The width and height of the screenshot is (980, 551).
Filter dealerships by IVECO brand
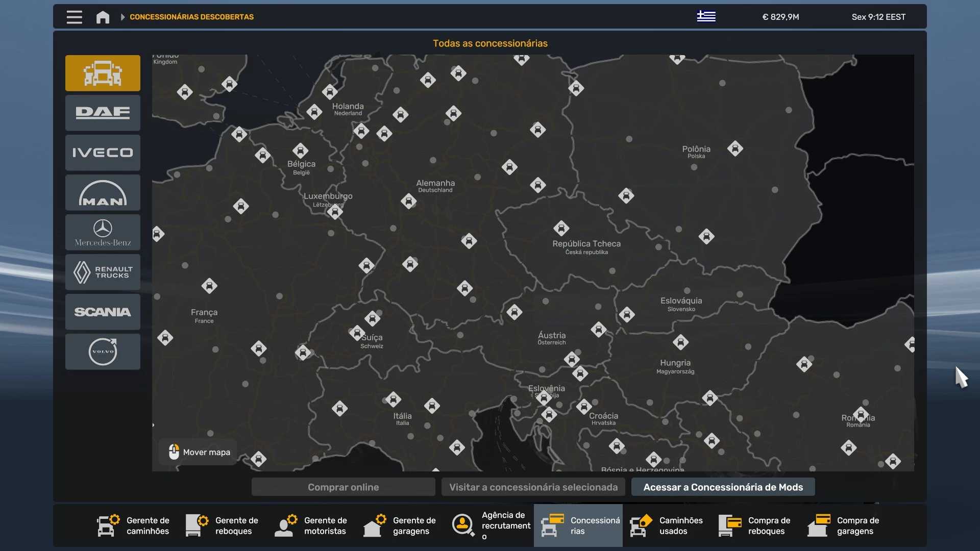(x=103, y=153)
